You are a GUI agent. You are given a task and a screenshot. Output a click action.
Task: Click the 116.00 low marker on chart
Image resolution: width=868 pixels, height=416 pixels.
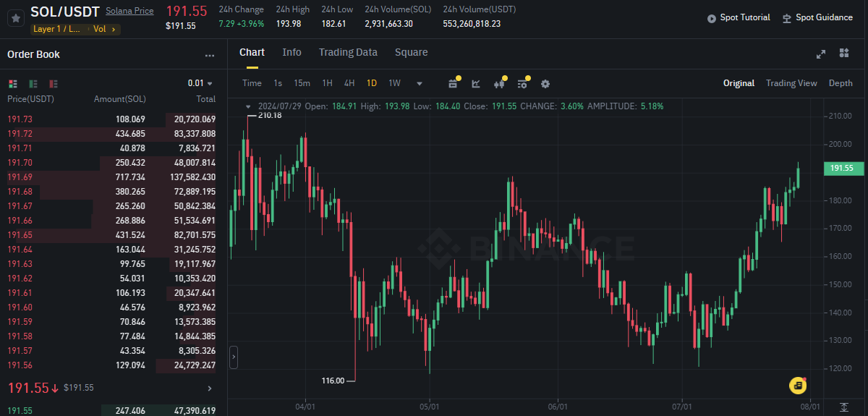333,380
